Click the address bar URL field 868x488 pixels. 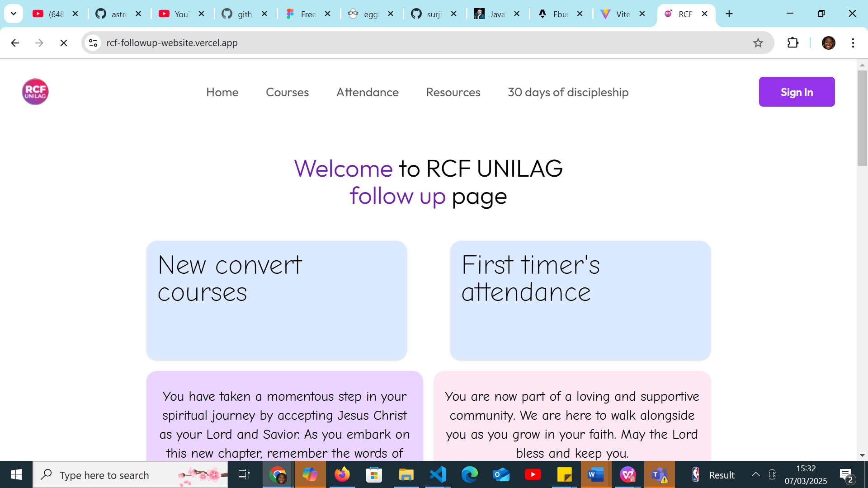click(407, 43)
